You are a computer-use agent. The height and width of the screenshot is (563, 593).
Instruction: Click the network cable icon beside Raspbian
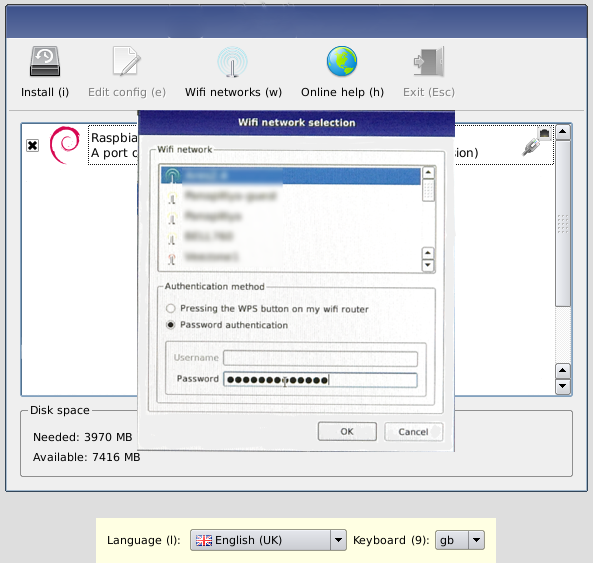point(532,147)
